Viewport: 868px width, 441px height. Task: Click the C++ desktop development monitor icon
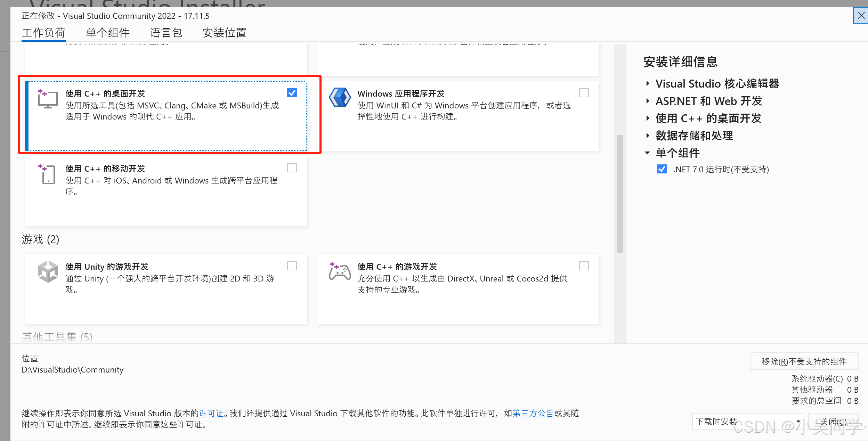point(48,99)
